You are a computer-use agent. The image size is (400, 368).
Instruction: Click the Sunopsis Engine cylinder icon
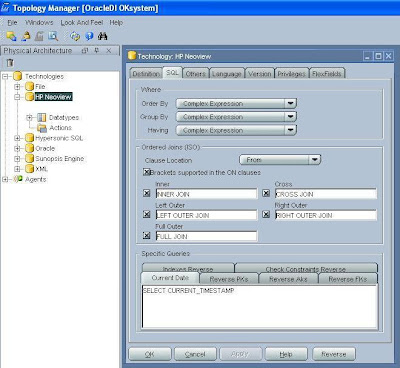(x=30, y=159)
